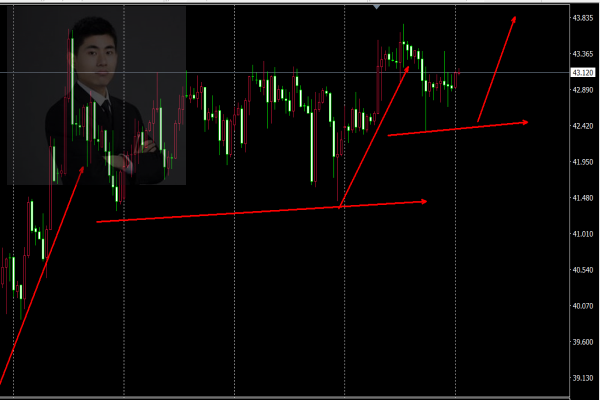The width and height of the screenshot is (600, 400).
Task: Click the 42.890 price scale label
Action: [x=583, y=90]
